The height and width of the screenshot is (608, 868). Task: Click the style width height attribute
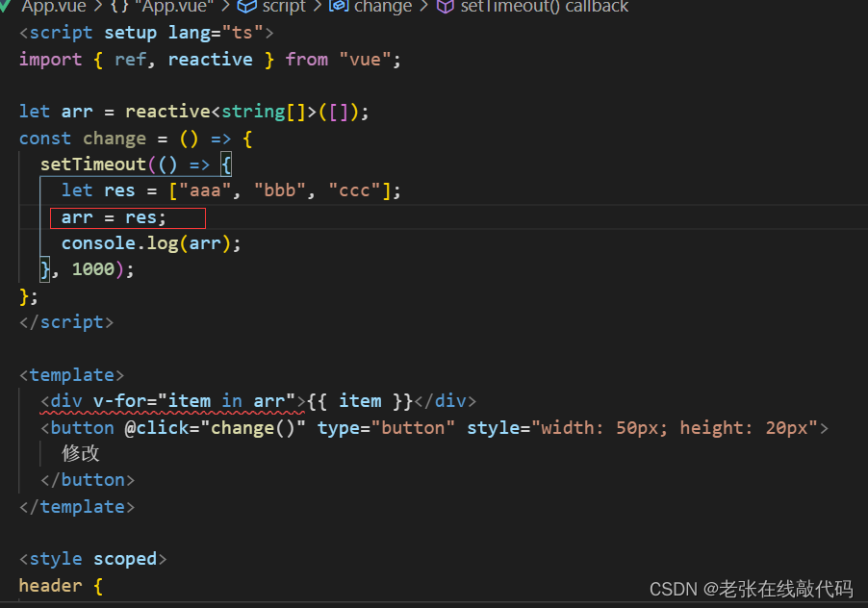tap(642, 428)
